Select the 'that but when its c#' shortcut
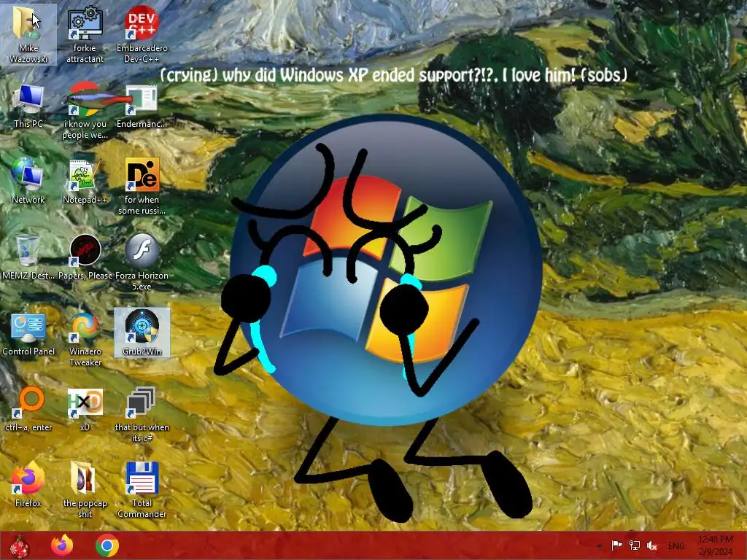This screenshot has height=560, width=747. pyautogui.click(x=142, y=415)
